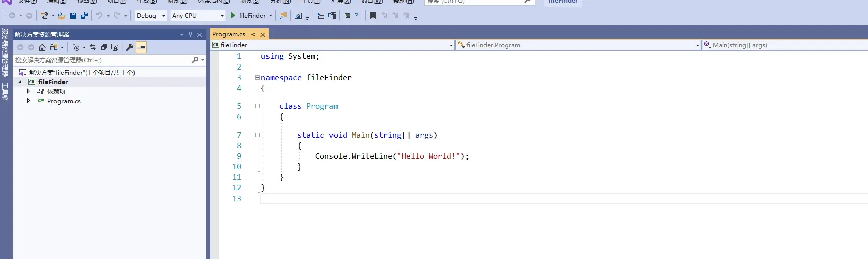Open the 服务器资源管理器 side tab
This screenshot has height=259, width=868.
5,52
